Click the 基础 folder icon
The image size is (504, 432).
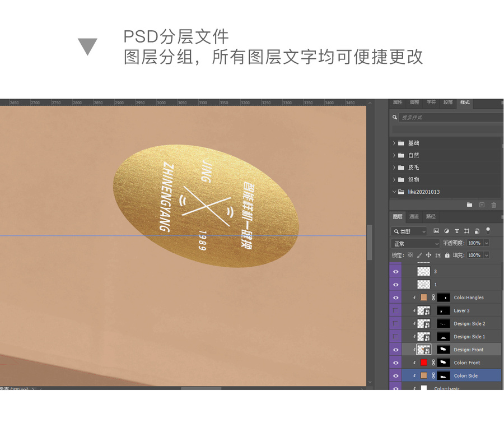(x=401, y=143)
